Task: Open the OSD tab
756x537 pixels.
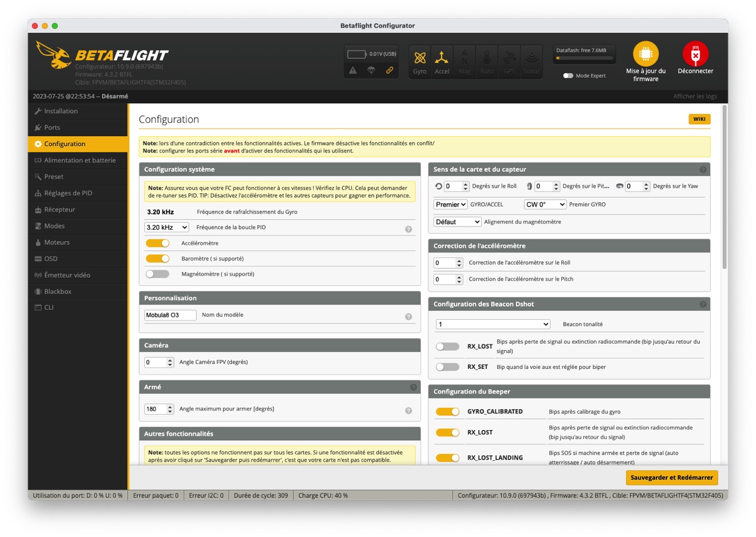Action: click(x=77, y=258)
